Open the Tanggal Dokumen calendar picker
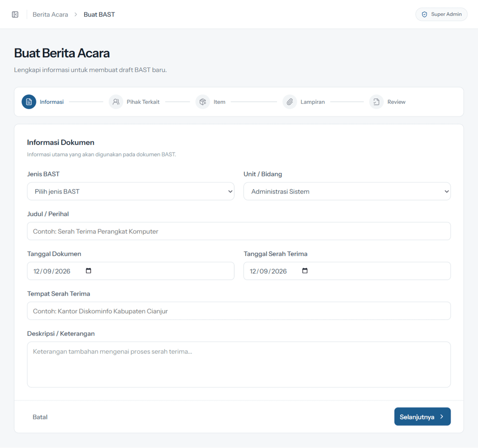Image resolution: width=478 pixels, height=448 pixels. click(88, 271)
